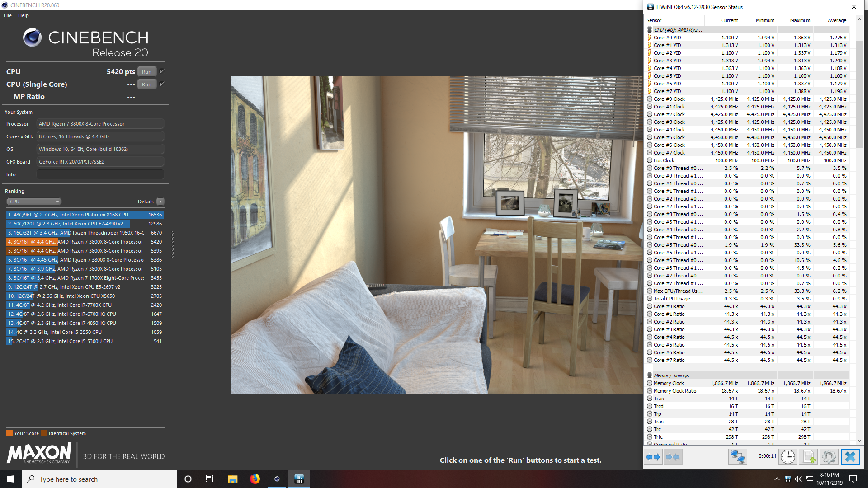The height and width of the screenshot is (488, 868).
Task: Click HWiNFO Average column header
Action: (x=831, y=20)
